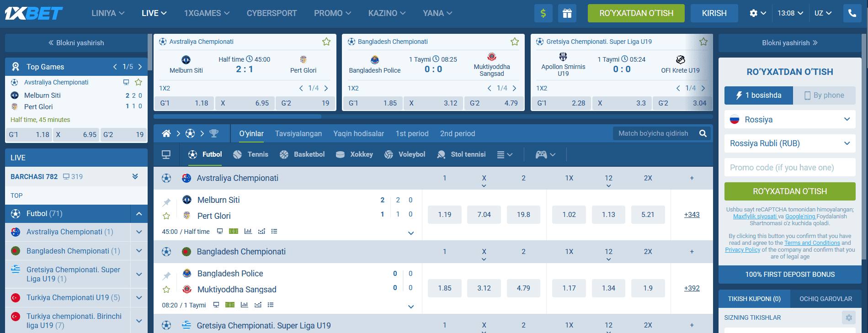Click the green RO'YXATDAN O'TISH form button
The width and height of the screenshot is (868, 333).
click(x=790, y=191)
